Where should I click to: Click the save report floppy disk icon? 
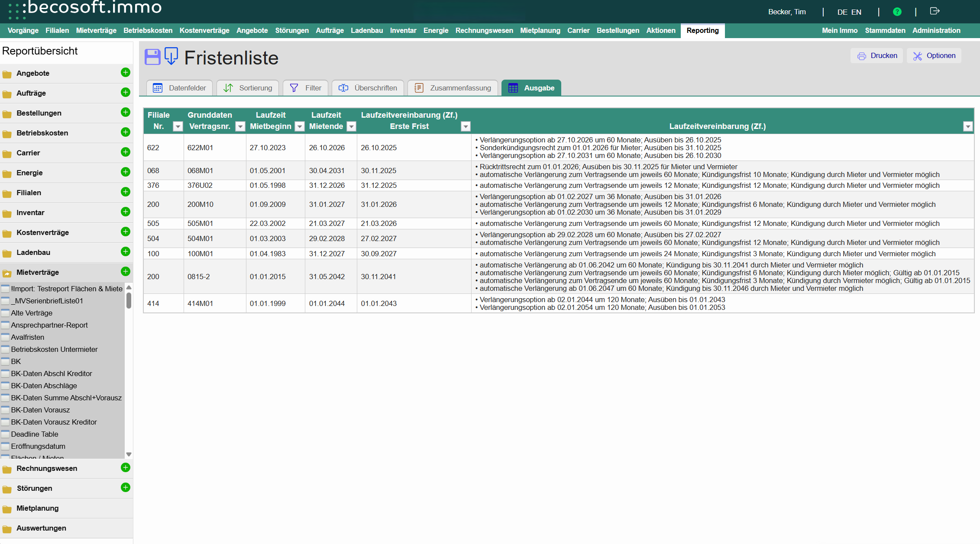tap(152, 57)
